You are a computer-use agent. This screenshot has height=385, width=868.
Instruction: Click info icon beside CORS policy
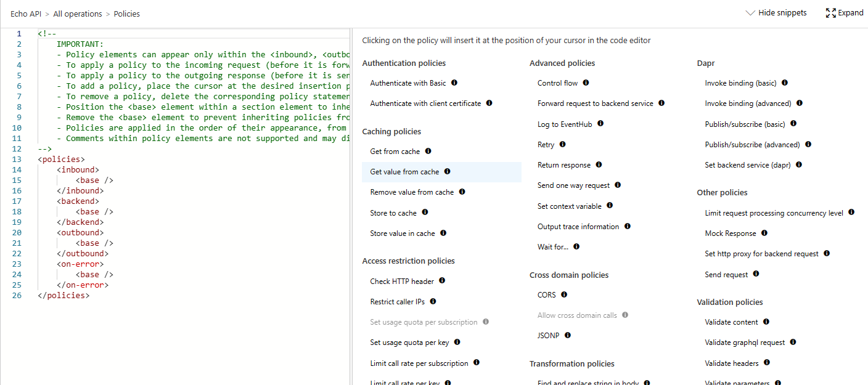pos(564,294)
